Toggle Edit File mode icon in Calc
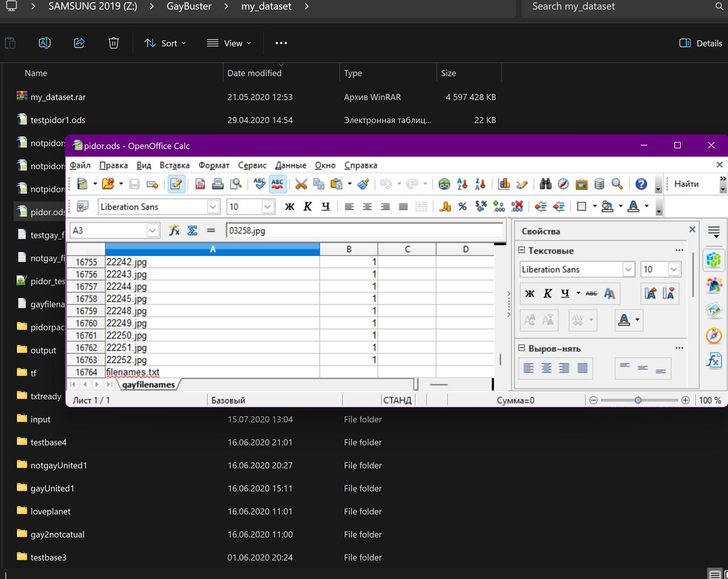Image resolution: width=728 pixels, height=579 pixels. pyautogui.click(x=176, y=184)
